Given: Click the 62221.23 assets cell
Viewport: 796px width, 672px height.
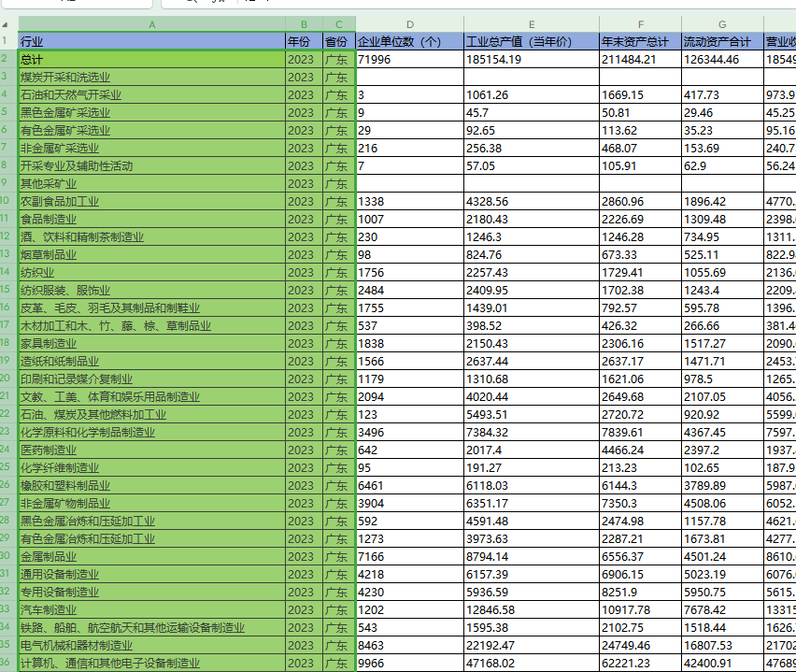Looking at the screenshot, I should point(641,664).
